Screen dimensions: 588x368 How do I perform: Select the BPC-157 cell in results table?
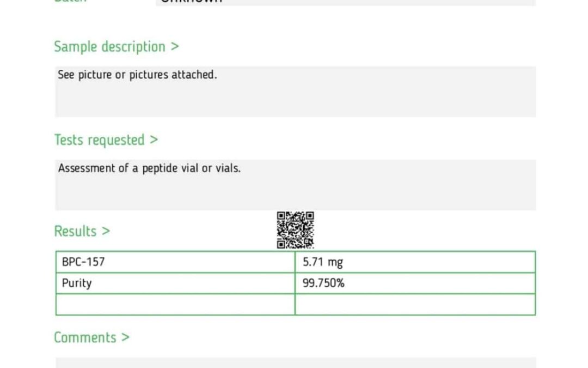pos(175,262)
